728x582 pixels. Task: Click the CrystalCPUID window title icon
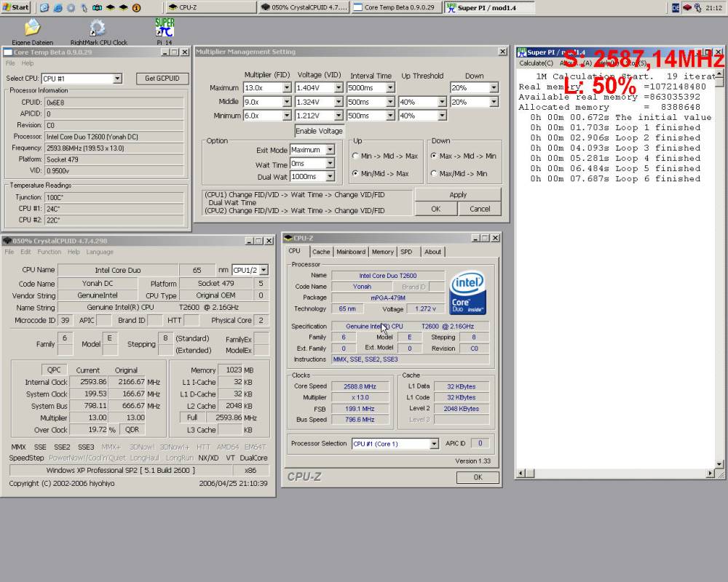[x=7, y=240]
